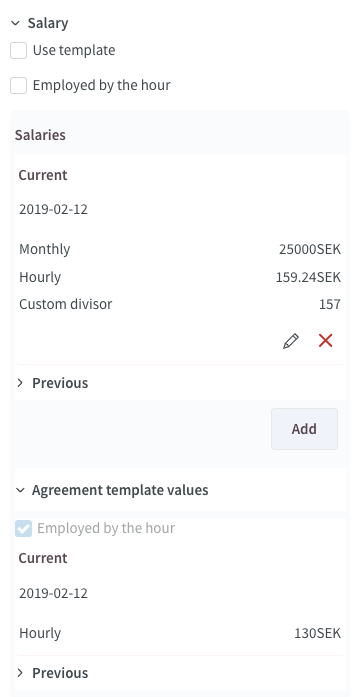360x697 pixels.
Task: Click the greyed-out Employed by the hour checkbox
Action: 24,529
